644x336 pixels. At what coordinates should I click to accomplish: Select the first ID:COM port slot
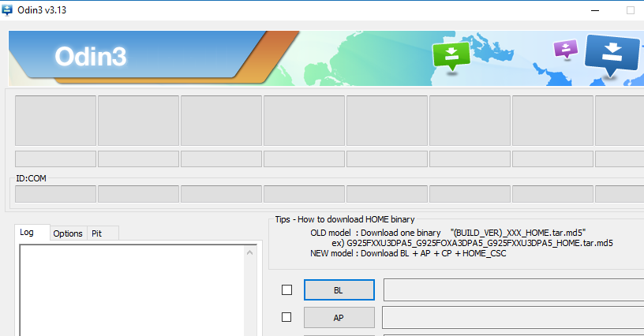click(55, 194)
